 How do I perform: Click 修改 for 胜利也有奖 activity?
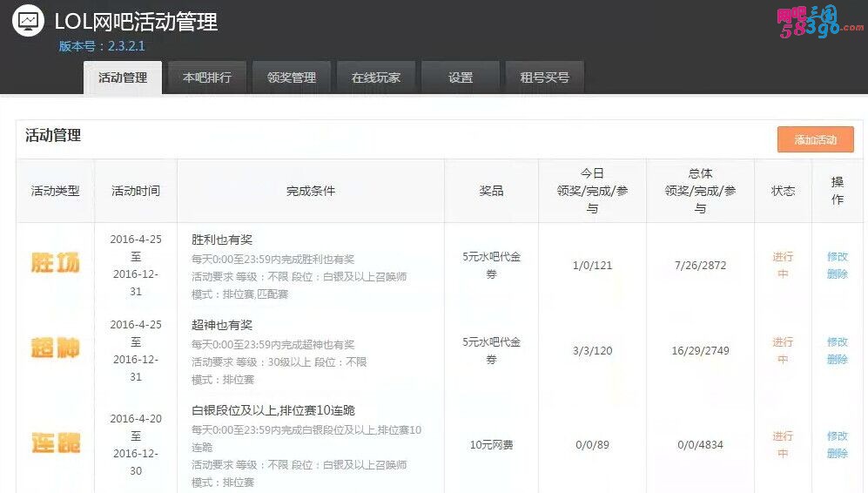pyautogui.click(x=837, y=256)
